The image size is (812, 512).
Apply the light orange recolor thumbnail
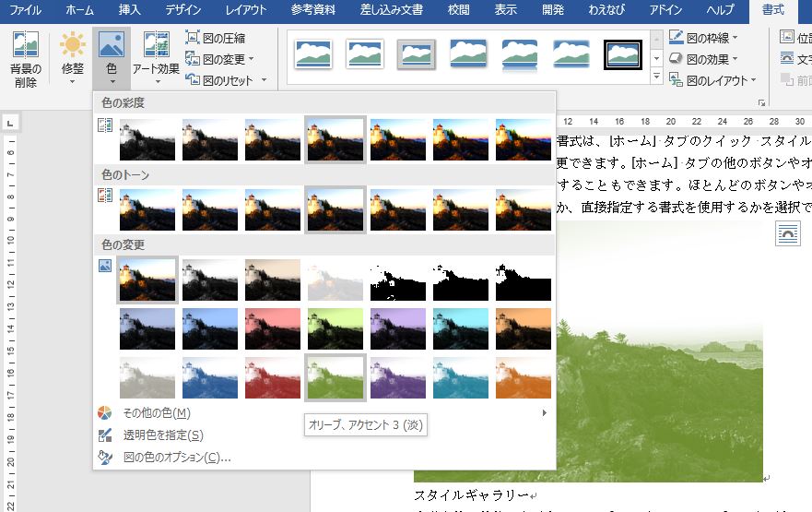click(523, 377)
